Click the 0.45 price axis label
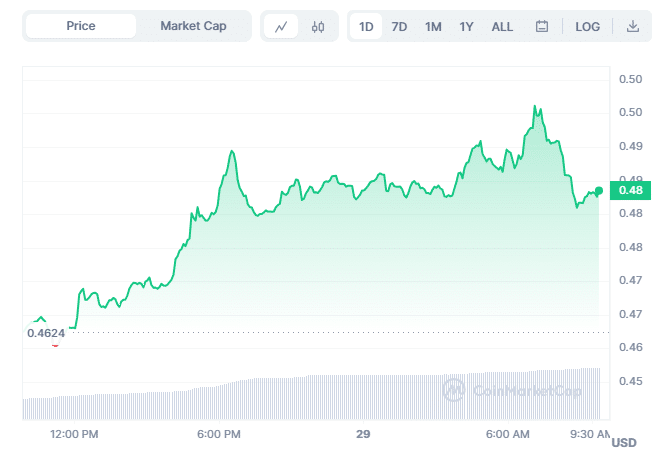Screen dimensions: 664x463 pos(631,381)
